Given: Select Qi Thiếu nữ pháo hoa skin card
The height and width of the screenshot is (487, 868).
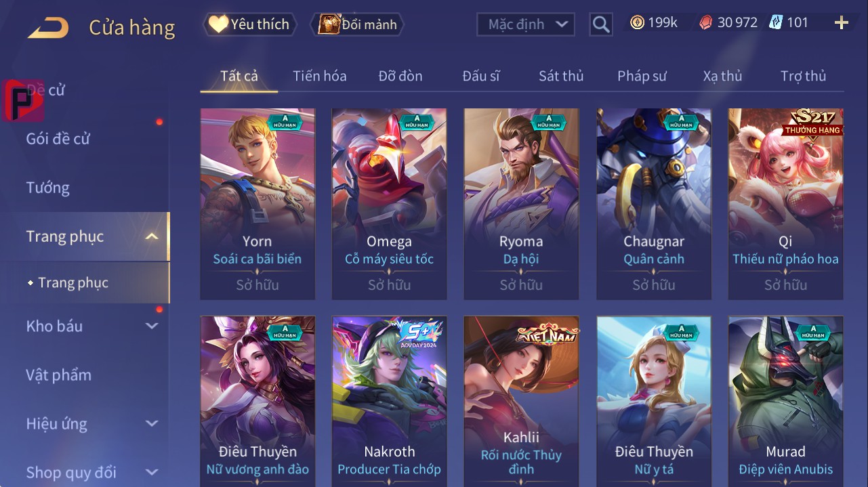Looking at the screenshot, I should click(785, 204).
